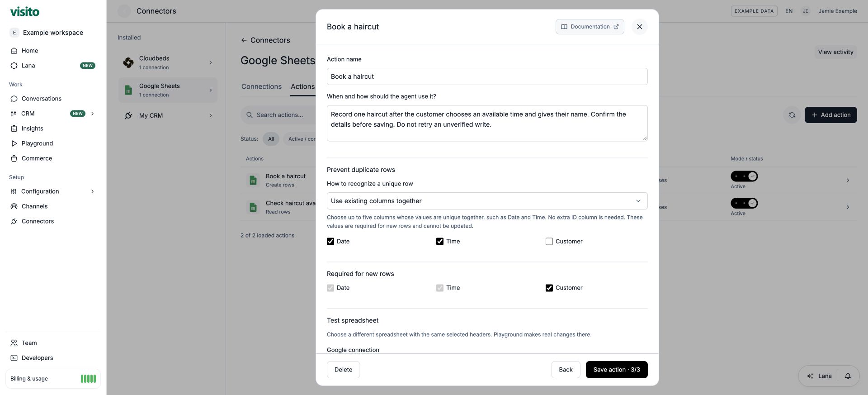Click the Action name input field
The image size is (868, 395).
(487, 76)
